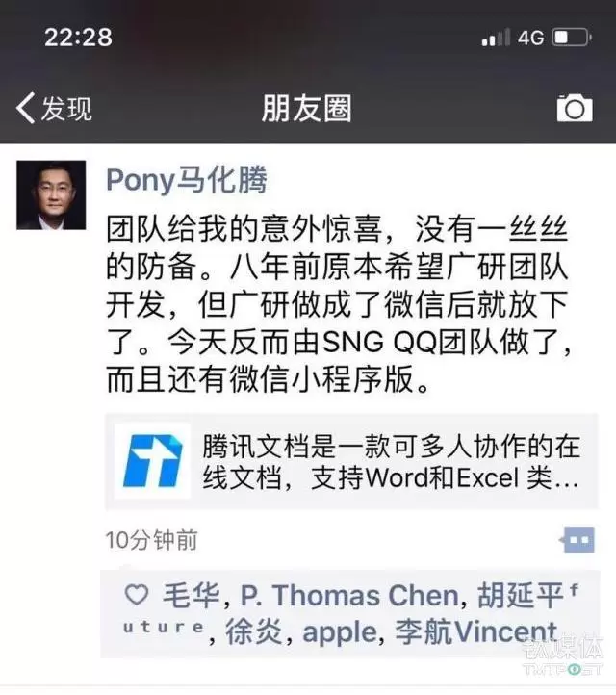The image size is (616, 695).
Task: Open the Tencent Docs blue logo
Action: coord(152,461)
